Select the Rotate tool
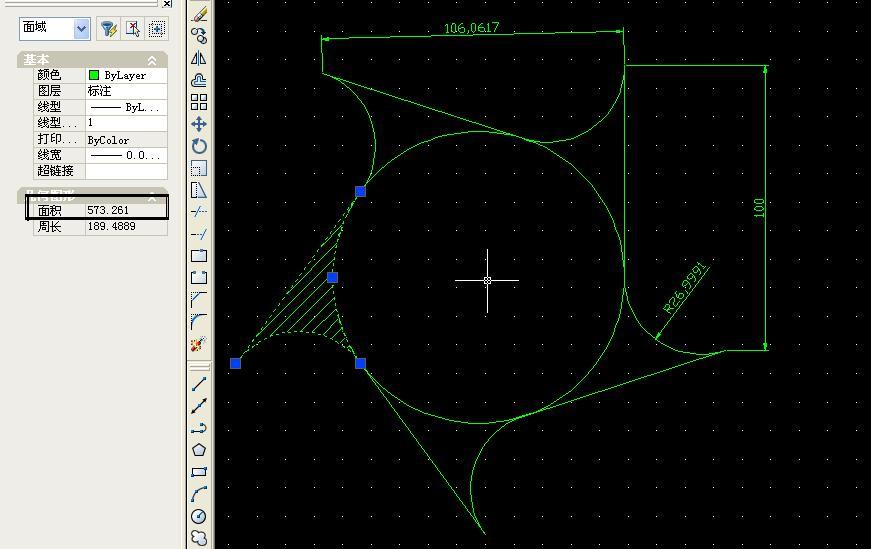This screenshot has width=871, height=549. (x=199, y=146)
